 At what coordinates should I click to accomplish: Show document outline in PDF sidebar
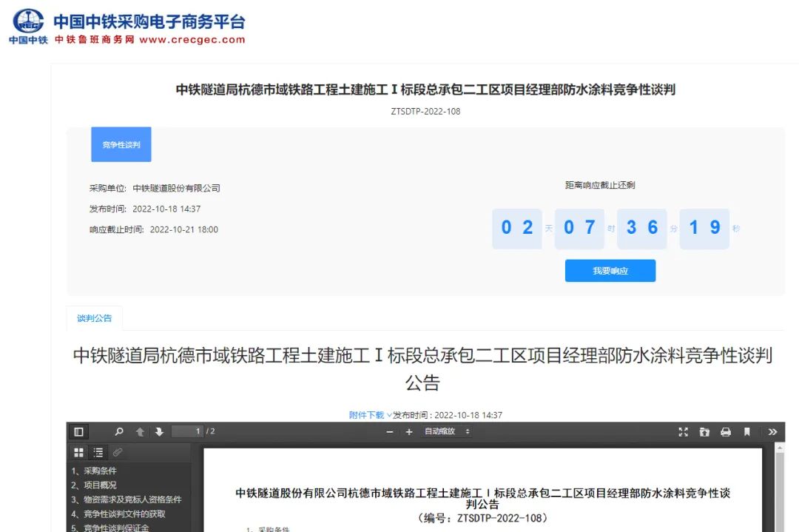(x=98, y=452)
